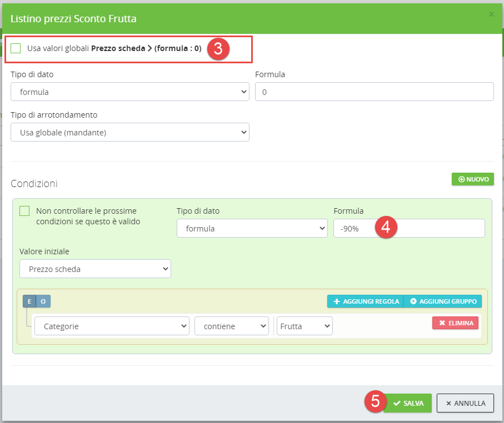Enable the 'Usa valori globali' checkbox

[16, 48]
